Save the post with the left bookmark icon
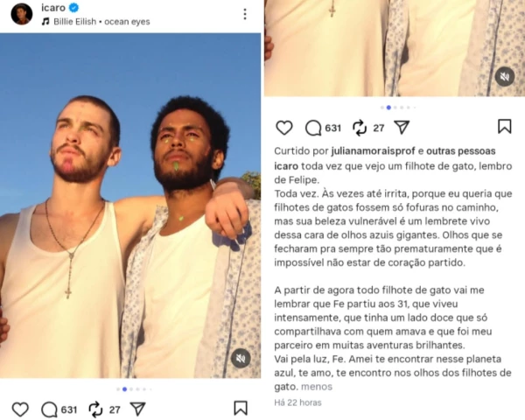 click(241, 409)
